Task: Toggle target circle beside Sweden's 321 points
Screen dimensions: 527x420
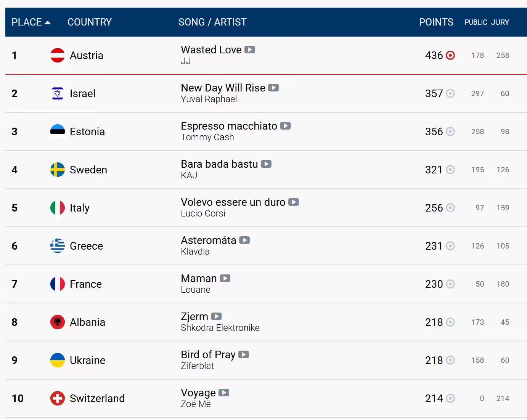Action: click(450, 170)
